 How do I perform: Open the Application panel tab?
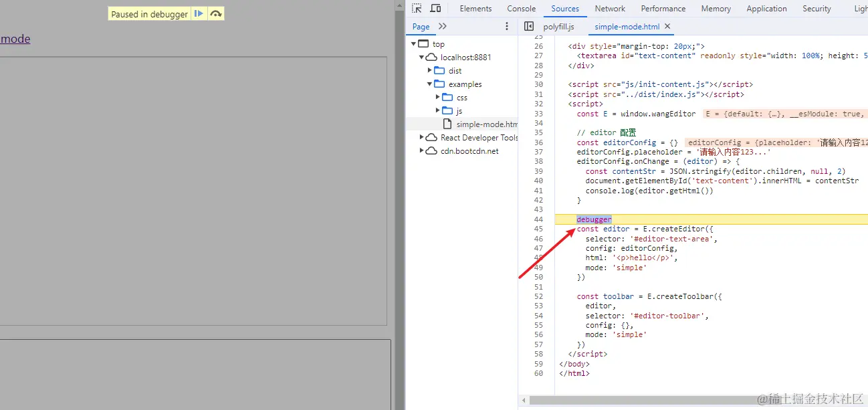[766, 9]
